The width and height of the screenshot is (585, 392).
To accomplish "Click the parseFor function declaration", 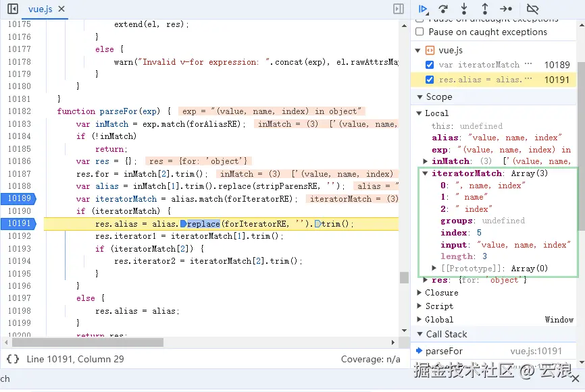I will (113, 111).
